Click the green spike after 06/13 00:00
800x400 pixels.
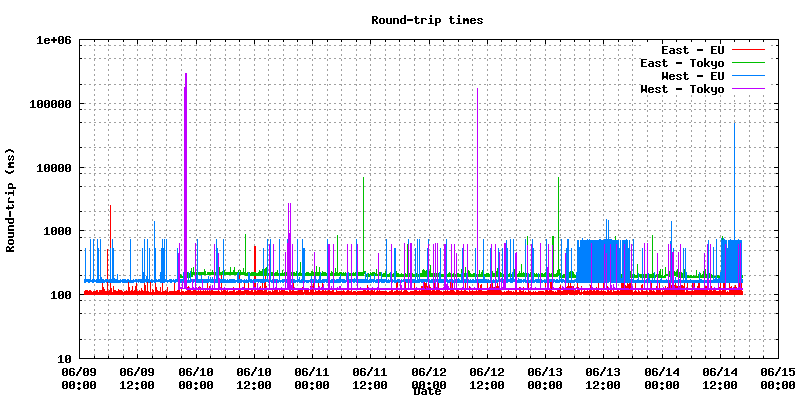point(559,224)
